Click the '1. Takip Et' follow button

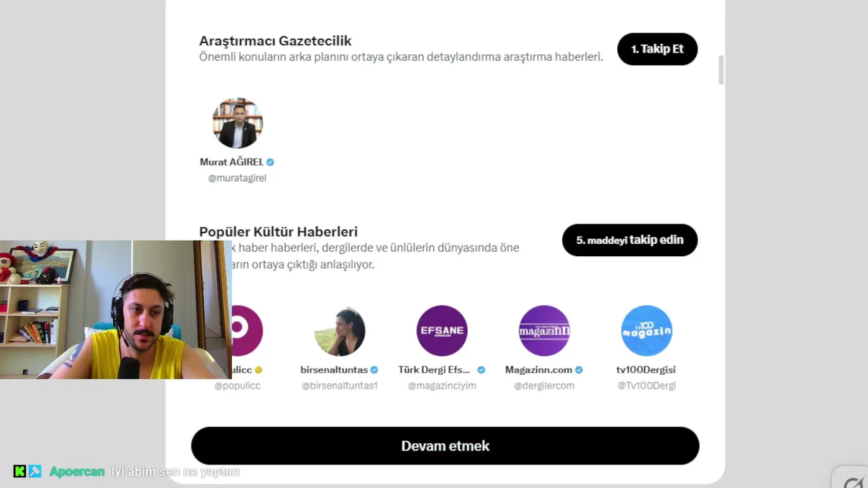tap(657, 49)
